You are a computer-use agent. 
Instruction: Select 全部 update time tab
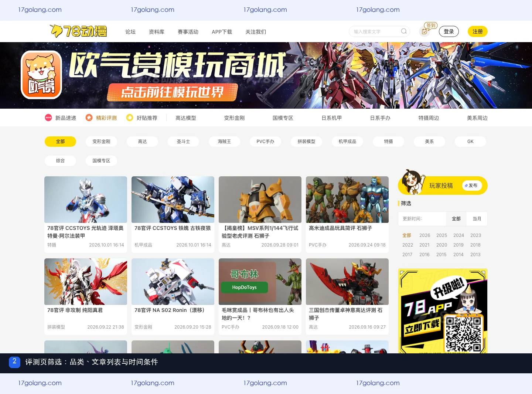tap(456, 219)
